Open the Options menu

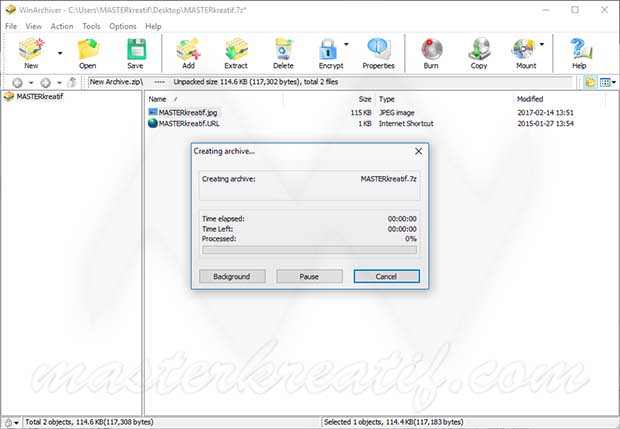point(123,26)
